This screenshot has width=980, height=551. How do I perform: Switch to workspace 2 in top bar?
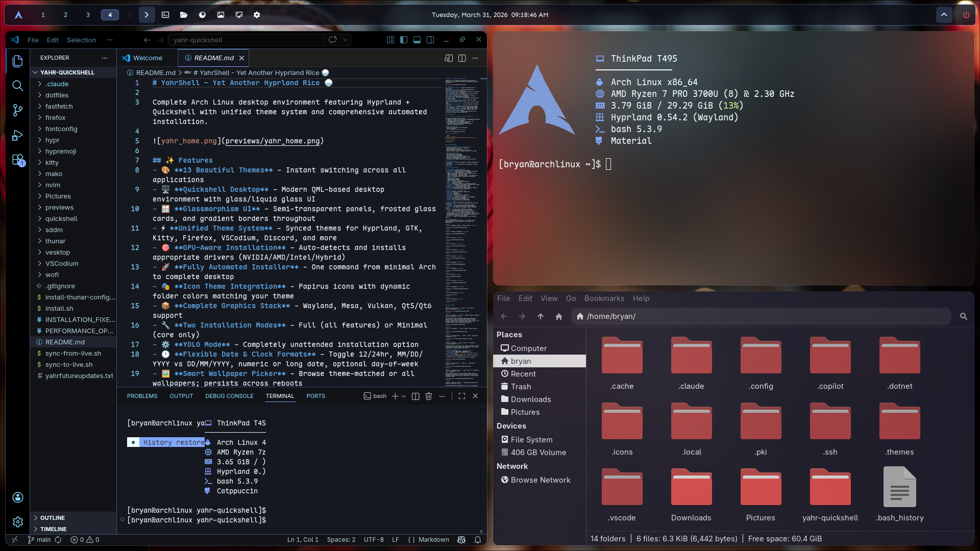pos(65,15)
